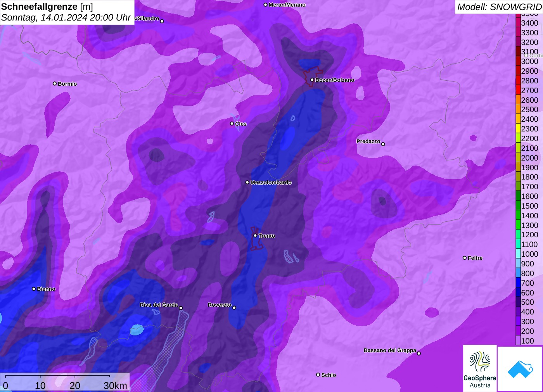Image resolution: width=543 pixels, height=392 pixels.
Task: Click the Trento city marker dot
Action: tap(255, 235)
